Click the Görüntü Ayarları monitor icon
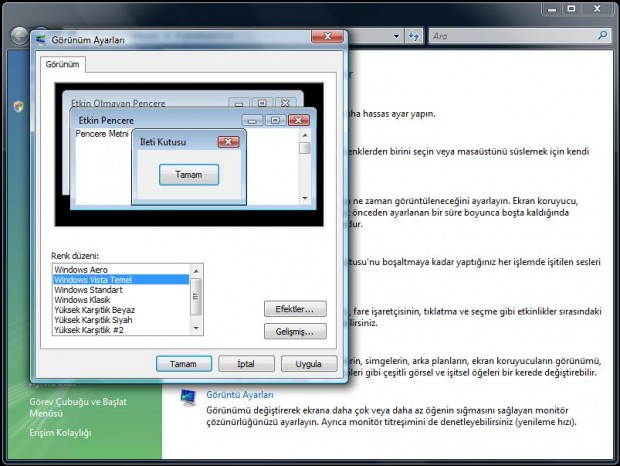620x466 pixels. [x=188, y=398]
